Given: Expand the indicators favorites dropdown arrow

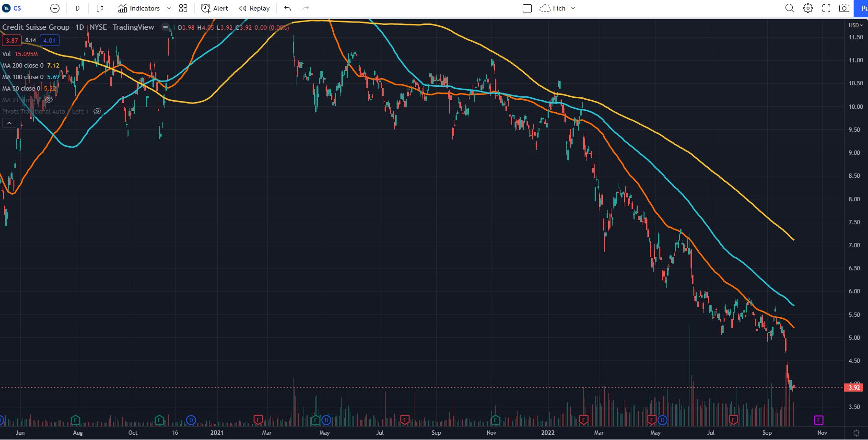Looking at the screenshot, I should point(169,8).
